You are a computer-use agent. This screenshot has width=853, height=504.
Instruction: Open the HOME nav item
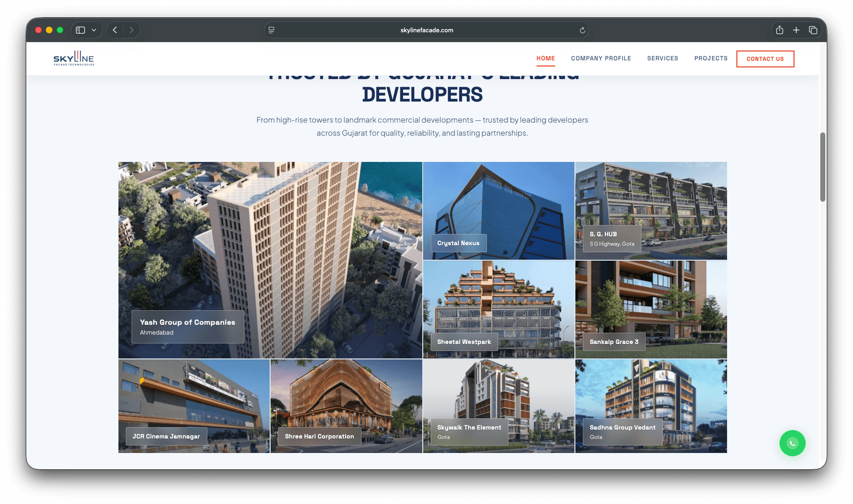(x=546, y=58)
